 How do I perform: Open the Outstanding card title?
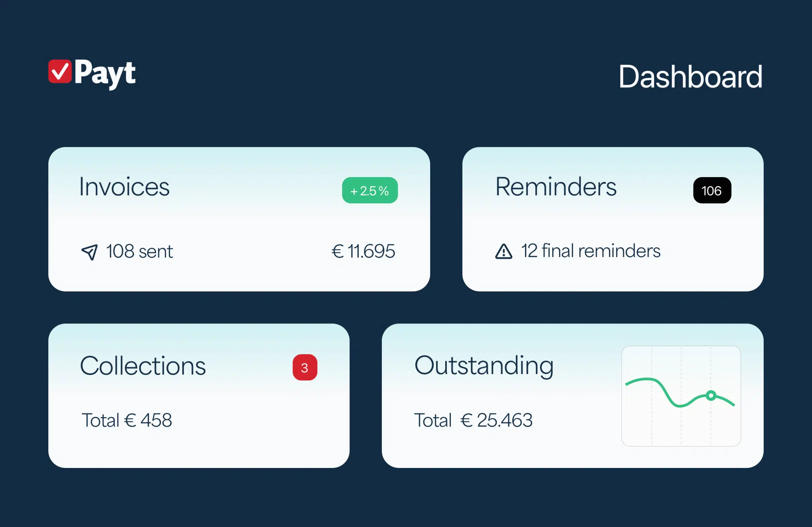tap(484, 366)
